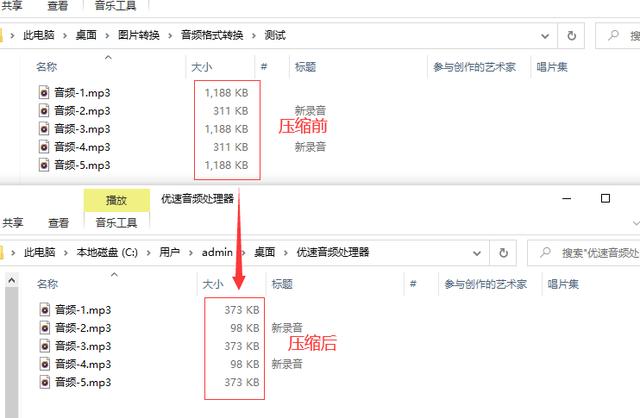
Task: Click 新录音 title of upper 音频-2.mp3
Action: point(310,111)
